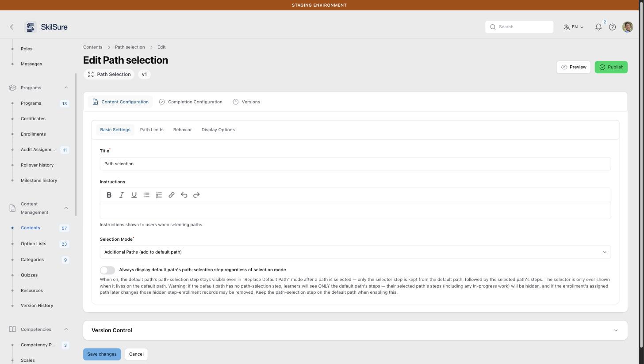The width and height of the screenshot is (644, 364).
Task: Click the Search box
Action: pos(519,27)
